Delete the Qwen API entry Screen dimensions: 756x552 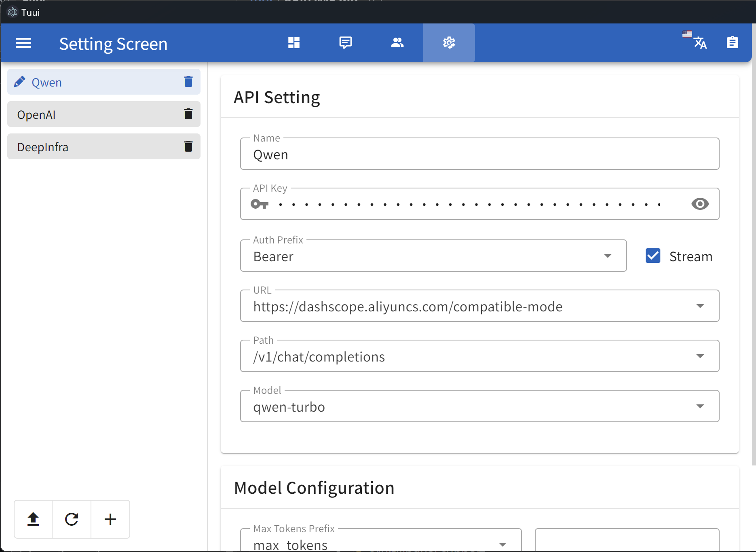click(x=188, y=82)
